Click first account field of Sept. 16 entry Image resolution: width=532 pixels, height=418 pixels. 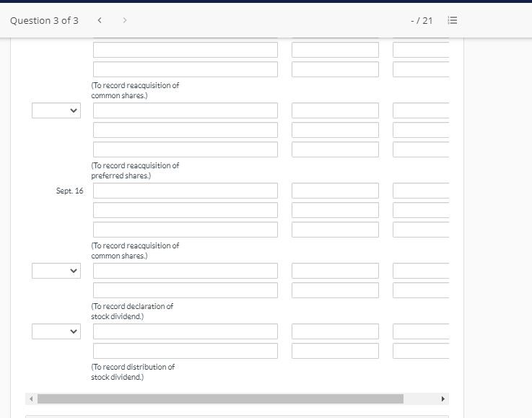click(x=186, y=191)
